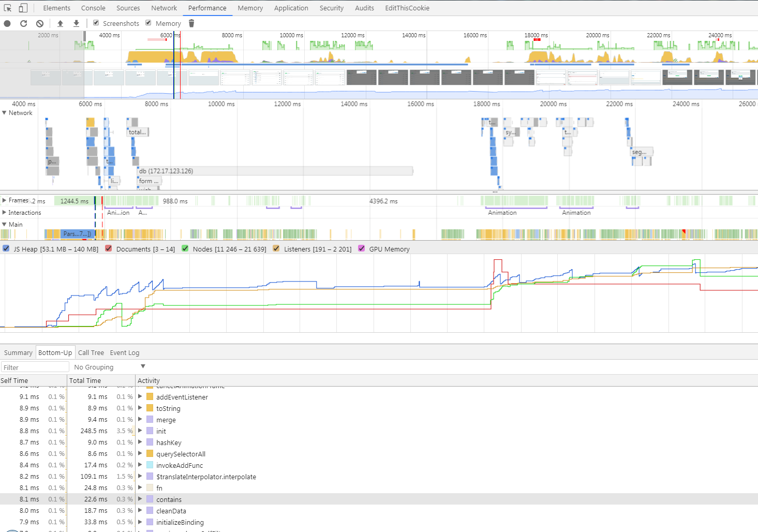Click the load profile upload arrow

[x=61, y=23]
